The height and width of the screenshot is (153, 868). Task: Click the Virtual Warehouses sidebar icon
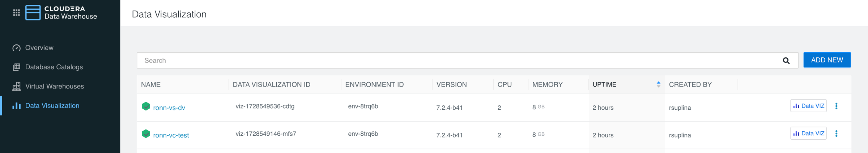(16, 86)
